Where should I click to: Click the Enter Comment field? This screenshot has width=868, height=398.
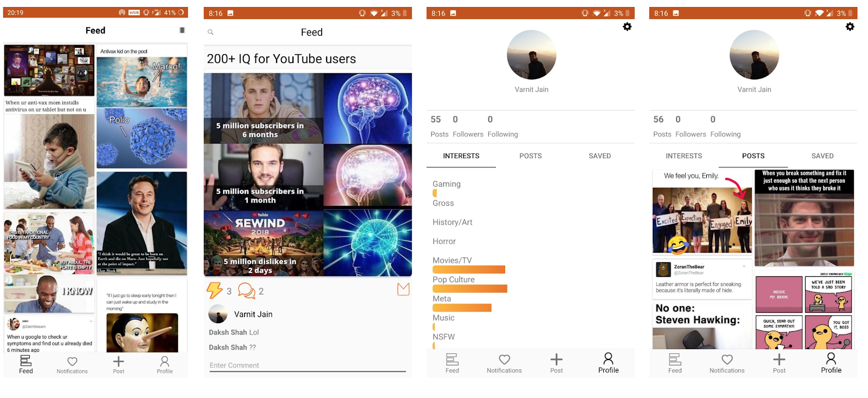pos(308,365)
